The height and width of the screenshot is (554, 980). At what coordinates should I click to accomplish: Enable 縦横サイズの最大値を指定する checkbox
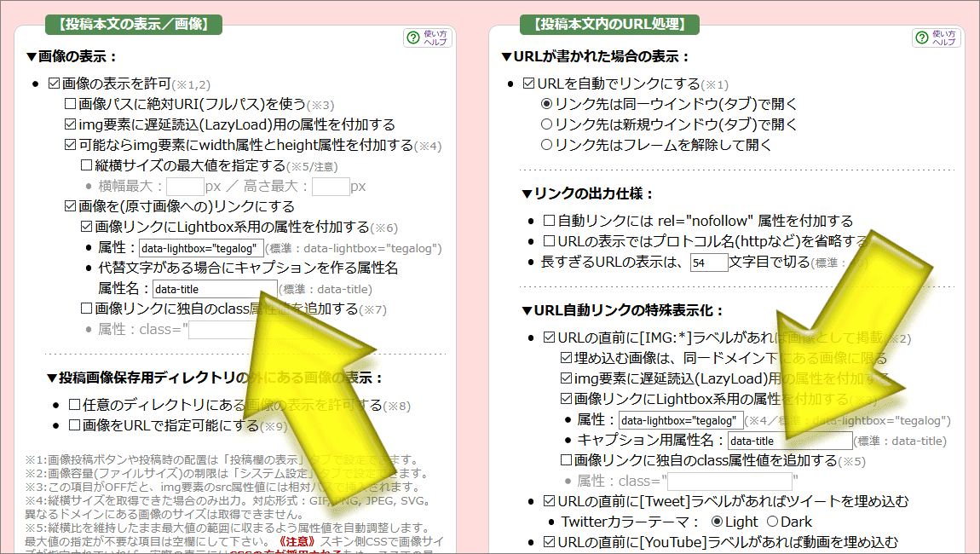87,165
